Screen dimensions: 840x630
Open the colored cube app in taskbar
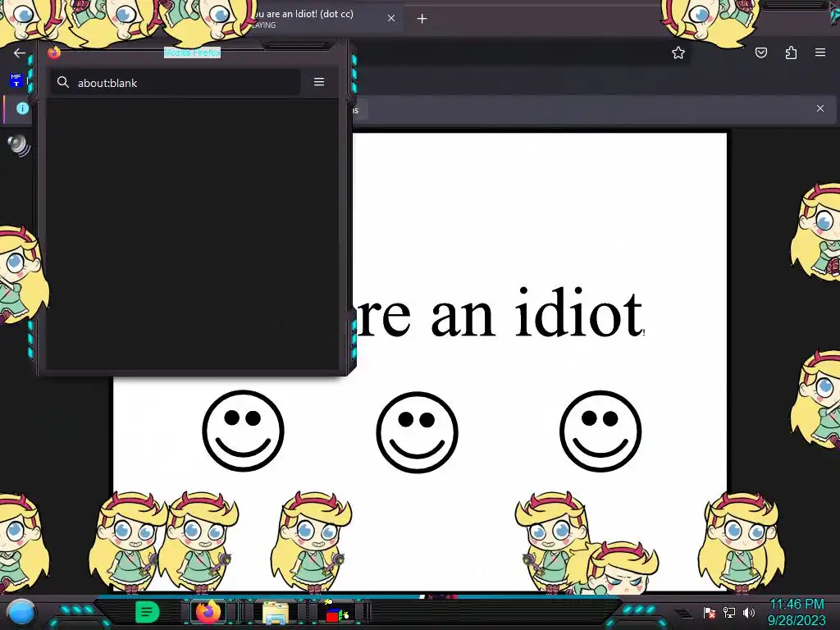pyautogui.click(x=336, y=612)
